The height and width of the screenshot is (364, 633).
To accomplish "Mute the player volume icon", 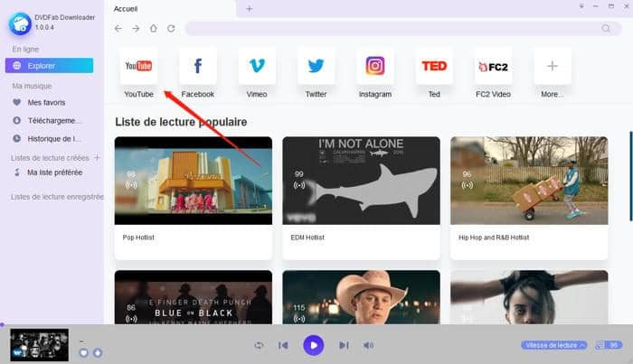I will (368, 345).
